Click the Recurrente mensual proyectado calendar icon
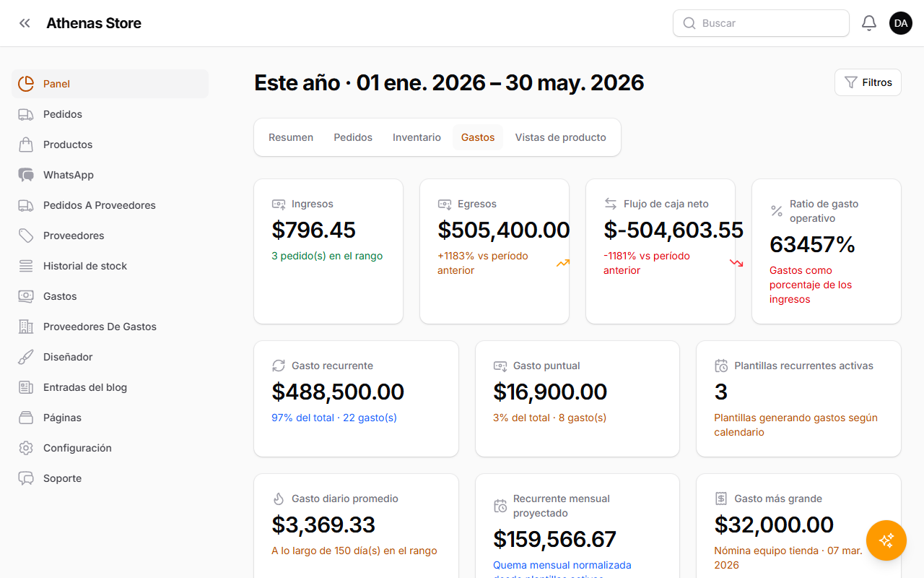This screenshot has height=578, width=924. pyautogui.click(x=500, y=506)
